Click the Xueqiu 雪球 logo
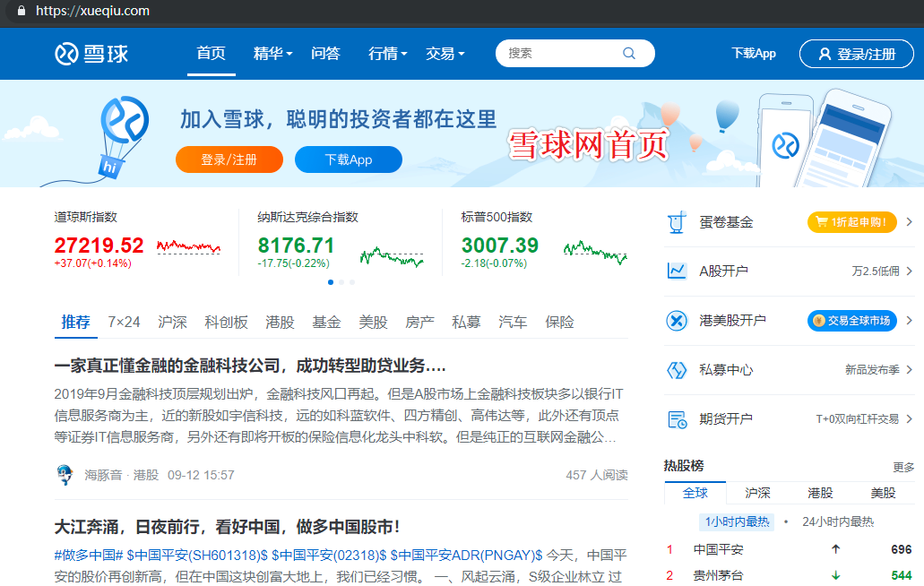The height and width of the screenshot is (586, 924). [91, 54]
